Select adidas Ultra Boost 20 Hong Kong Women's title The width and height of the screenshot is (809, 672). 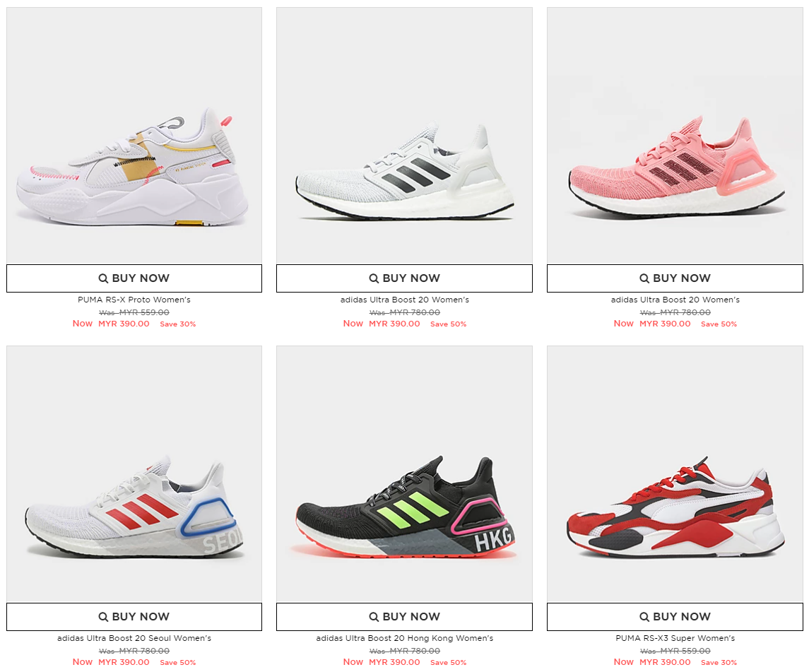[x=404, y=638]
